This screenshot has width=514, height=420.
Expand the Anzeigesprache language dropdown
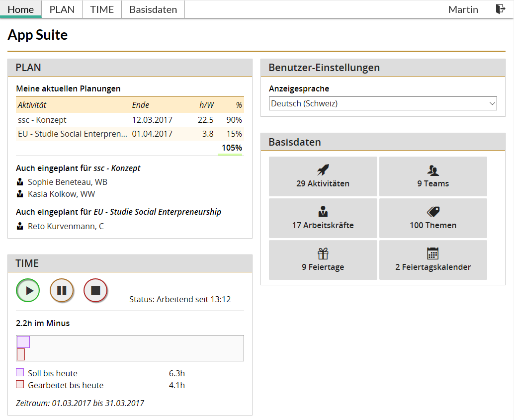(x=383, y=103)
